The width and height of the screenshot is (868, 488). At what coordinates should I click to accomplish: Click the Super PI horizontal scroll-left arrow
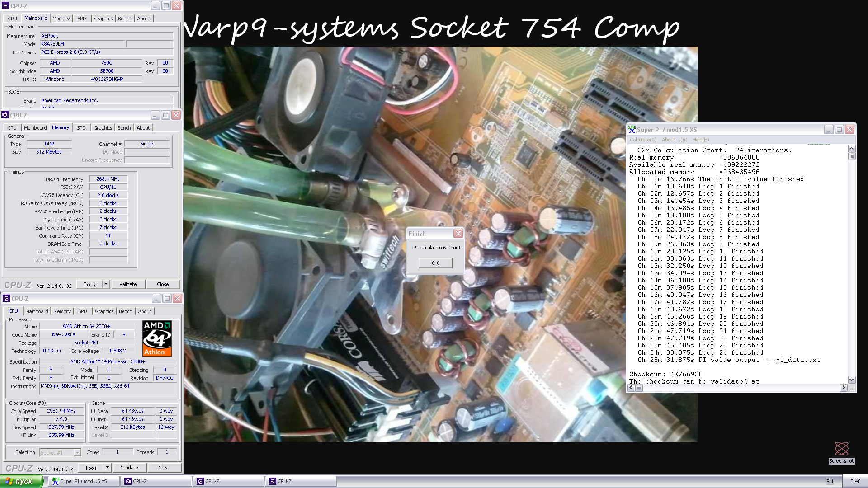click(631, 388)
